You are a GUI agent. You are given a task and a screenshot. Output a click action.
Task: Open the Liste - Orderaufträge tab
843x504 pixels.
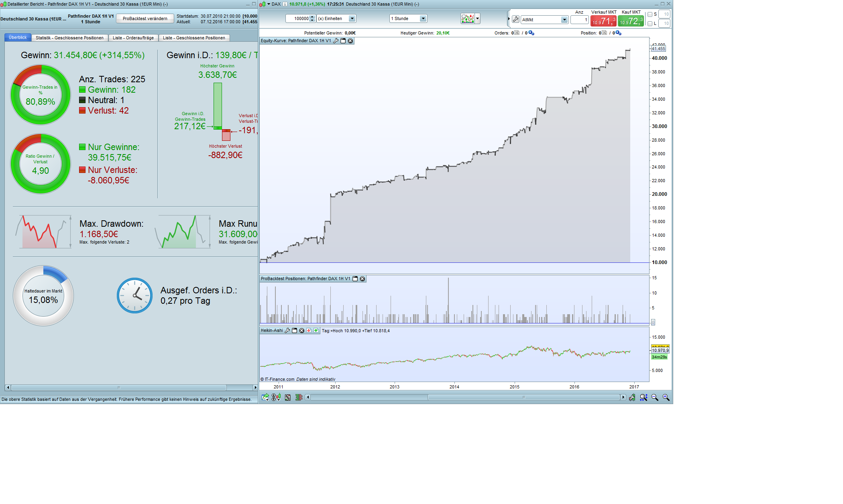[133, 38]
